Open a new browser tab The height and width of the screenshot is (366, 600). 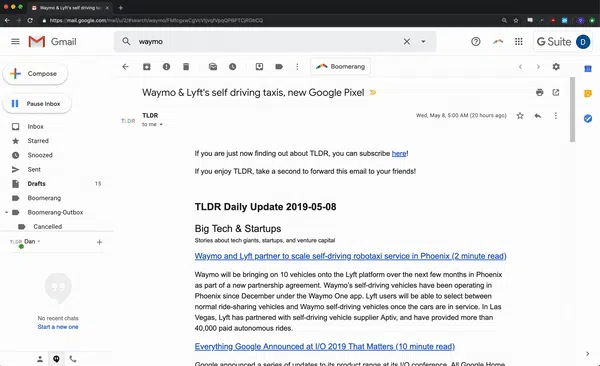pyautogui.click(x=121, y=8)
